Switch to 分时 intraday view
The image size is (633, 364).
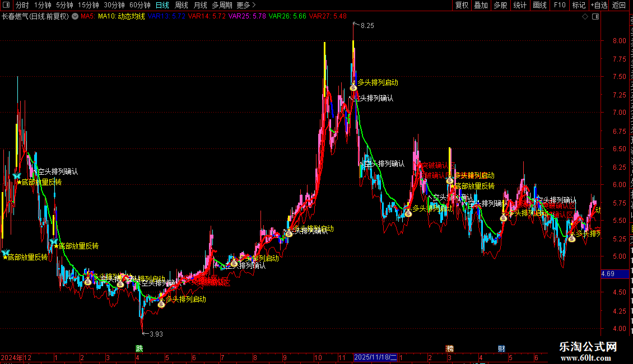click(22, 5)
